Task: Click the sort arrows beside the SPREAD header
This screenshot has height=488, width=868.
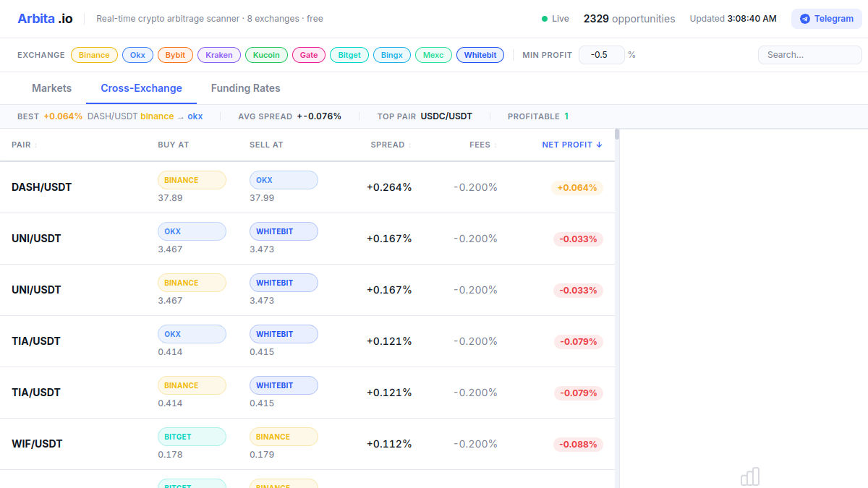Action: [410, 145]
